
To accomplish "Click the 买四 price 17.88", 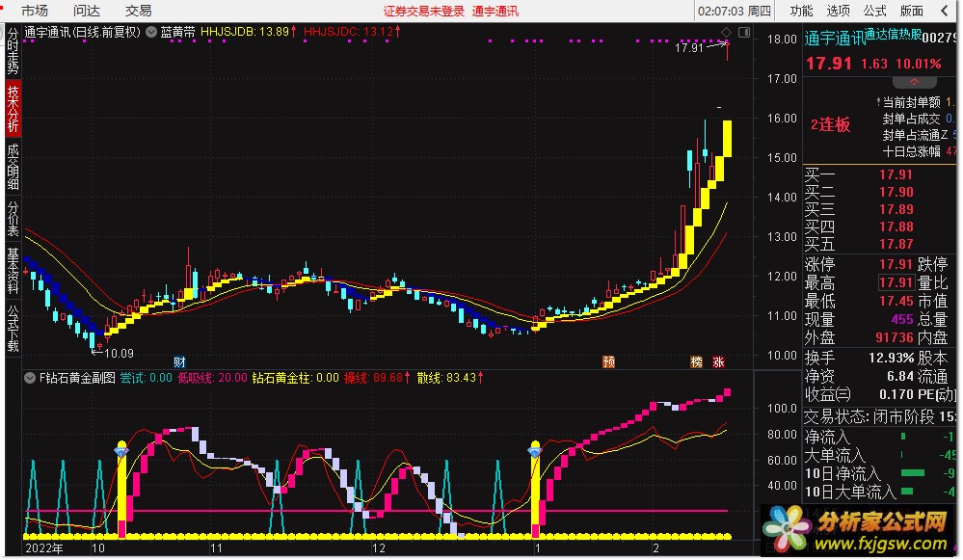I will coord(896,227).
